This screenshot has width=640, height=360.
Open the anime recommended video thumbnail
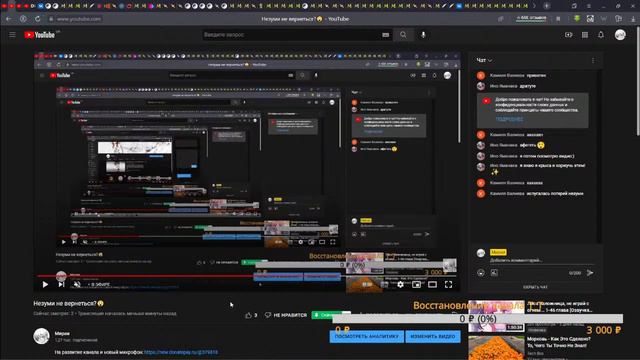pyautogui.click(x=496, y=316)
